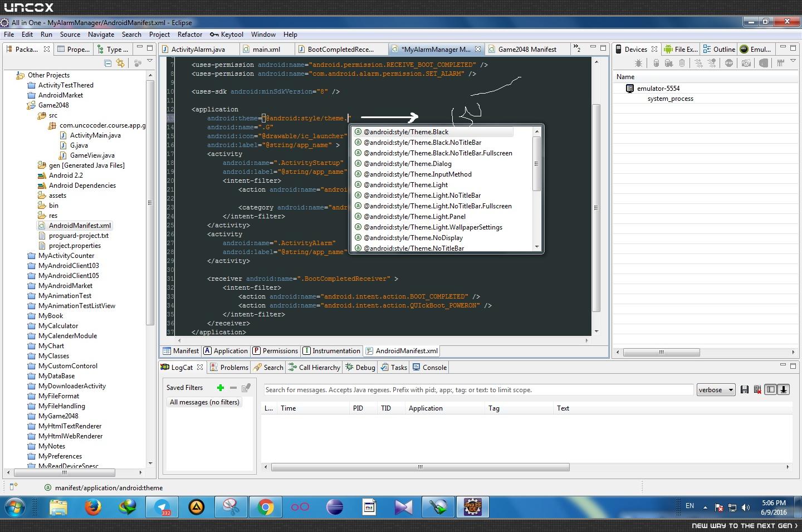Switch to Type Hierarchy tab

[x=113, y=49]
